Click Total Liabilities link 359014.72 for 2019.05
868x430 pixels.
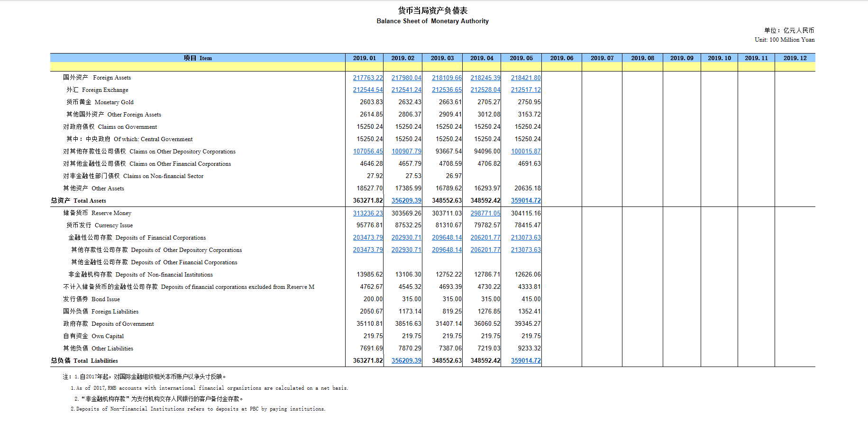[x=525, y=361]
